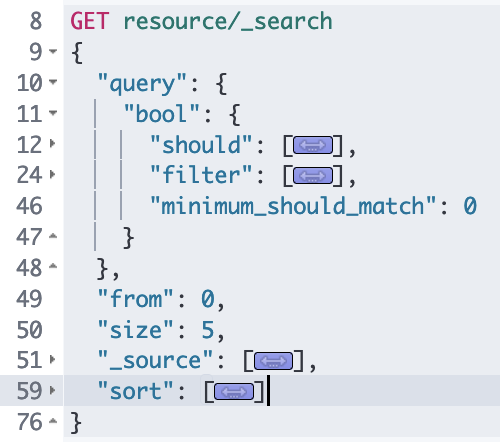
Task: Collapse the "query" block at line 10
Action: 53,81
